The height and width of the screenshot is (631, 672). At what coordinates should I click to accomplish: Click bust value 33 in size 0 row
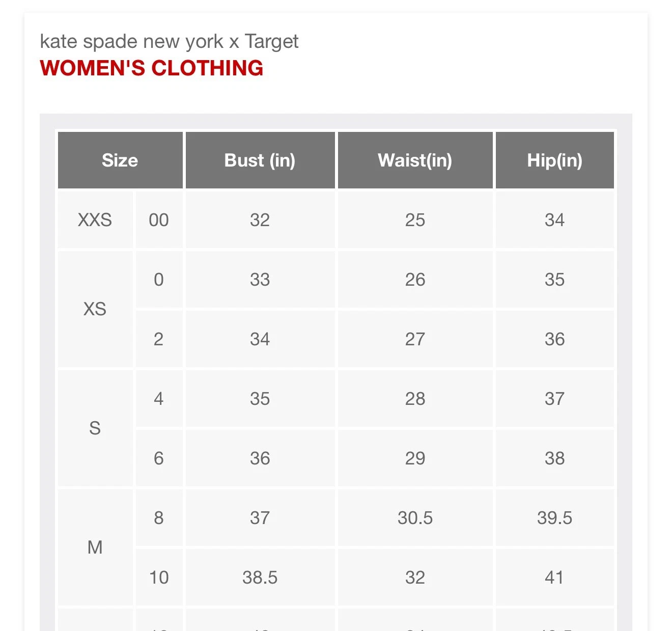260,280
